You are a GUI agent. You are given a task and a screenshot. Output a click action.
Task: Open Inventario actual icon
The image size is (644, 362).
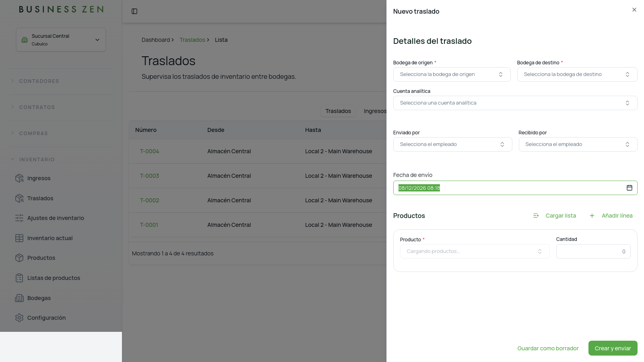coord(19,238)
